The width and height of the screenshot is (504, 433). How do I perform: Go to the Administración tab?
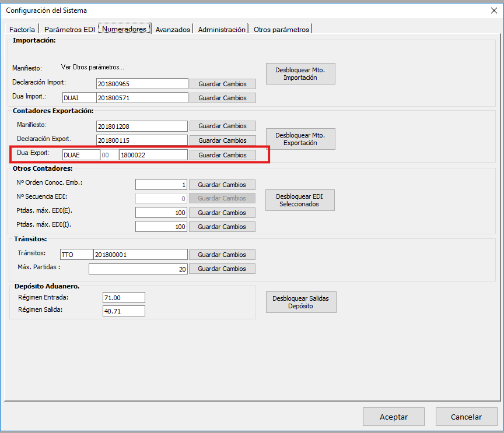222,29
